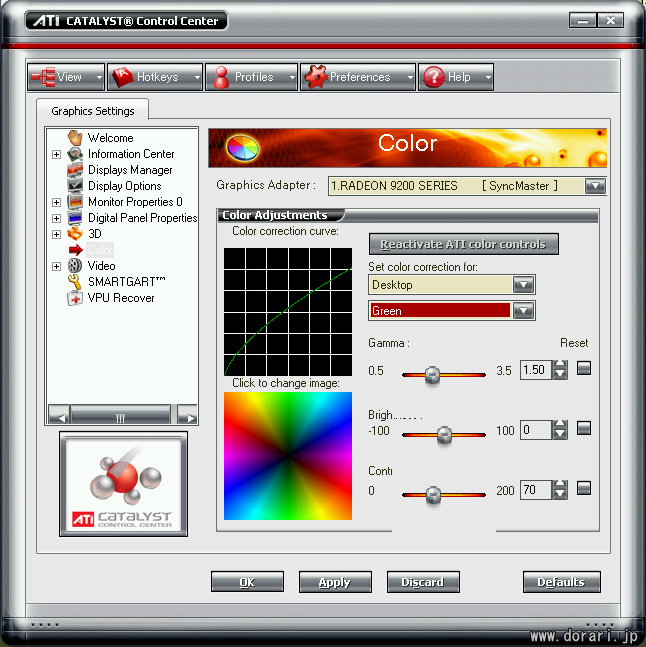Expand the 3D tree node

(57, 234)
